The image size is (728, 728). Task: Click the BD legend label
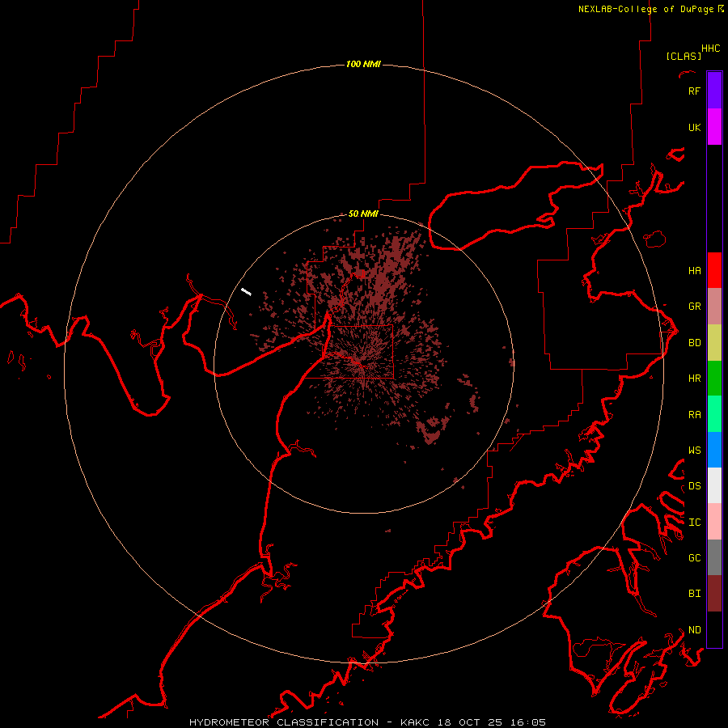[x=694, y=343]
